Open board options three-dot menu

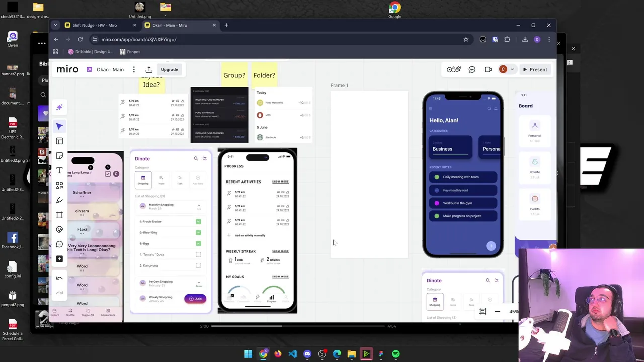[x=134, y=70]
